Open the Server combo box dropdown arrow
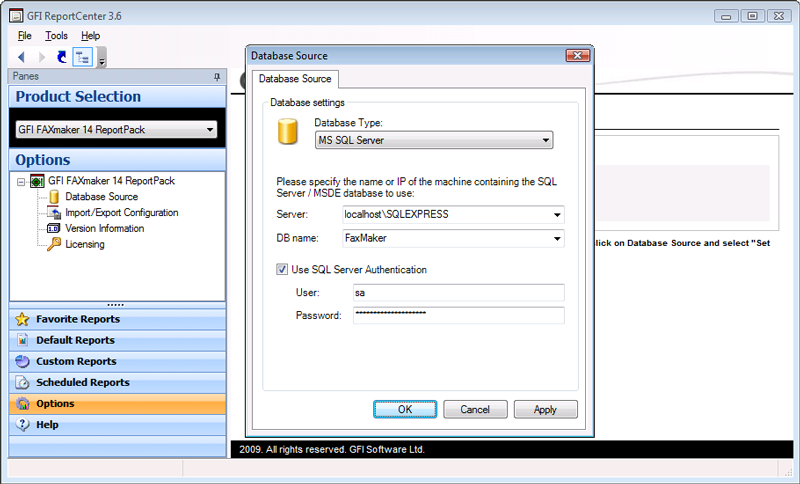800x484 pixels. pyautogui.click(x=558, y=215)
